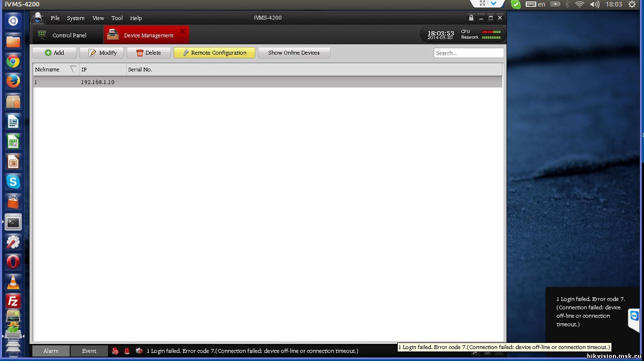Viewport: 644px width, 361px height.
Task: Click the Login failed notification popup text
Action: [x=590, y=312]
